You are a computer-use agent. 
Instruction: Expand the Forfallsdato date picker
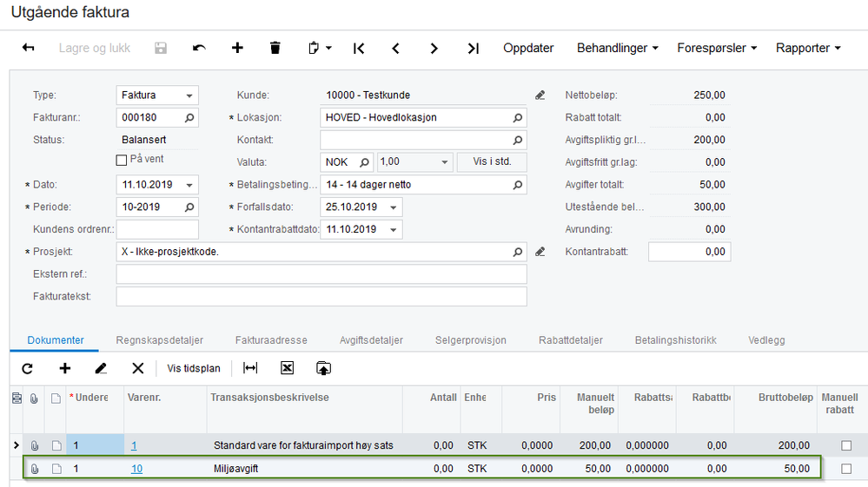pos(394,207)
